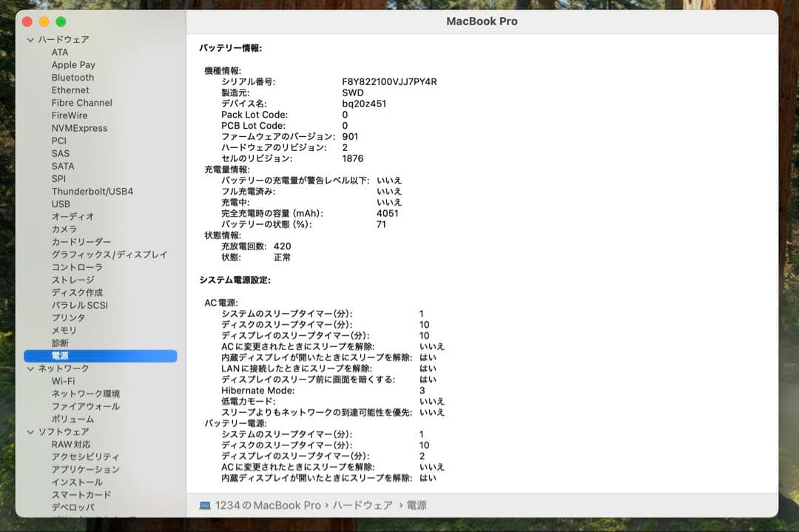This screenshot has width=799, height=532.
Task: Collapse the ネットワーク section
Action: click(x=30, y=368)
